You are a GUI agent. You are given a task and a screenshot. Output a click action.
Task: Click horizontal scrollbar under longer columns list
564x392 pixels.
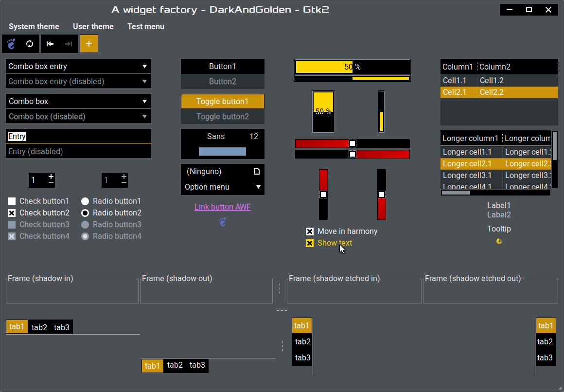point(495,193)
